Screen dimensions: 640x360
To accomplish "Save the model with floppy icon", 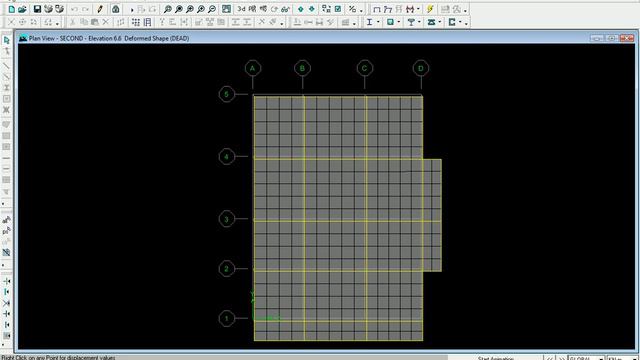I will (x=37, y=9).
